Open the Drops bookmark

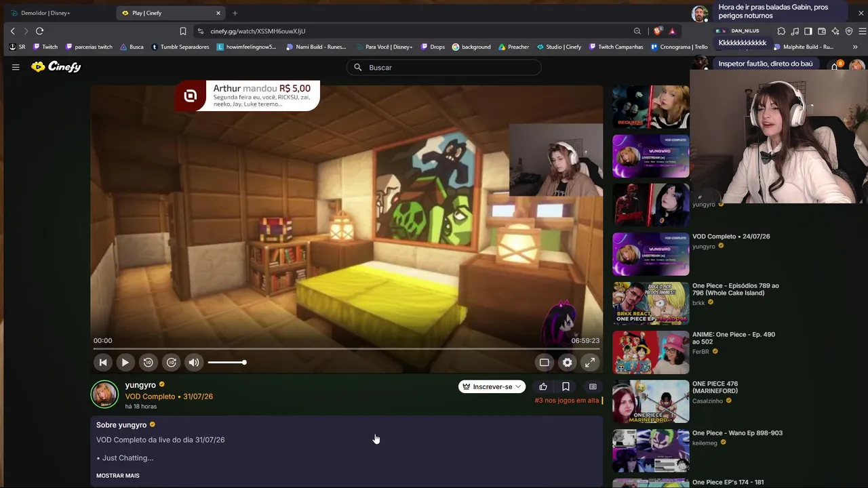point(433,47)
